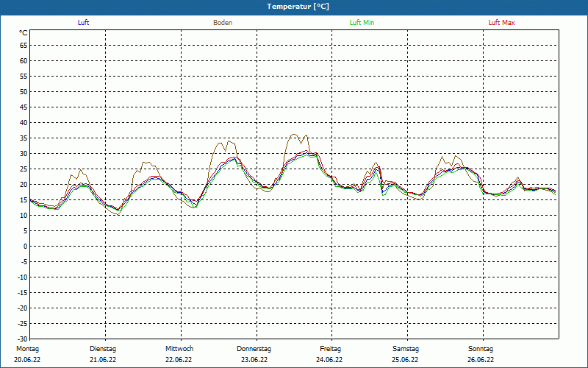Select the 65 value on the y-axis
This screenshot has height=368, width=588.
tap(24, 46)
